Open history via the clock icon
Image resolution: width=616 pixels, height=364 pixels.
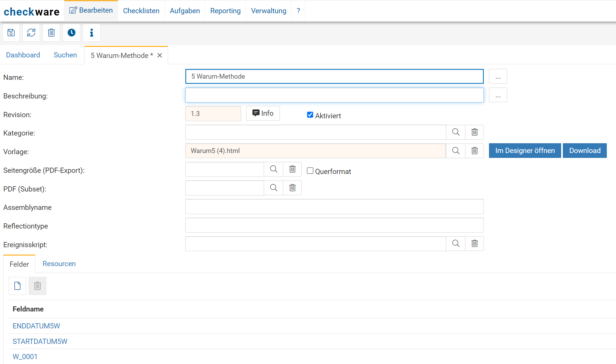pyautogui.click(x=72, y=33)
